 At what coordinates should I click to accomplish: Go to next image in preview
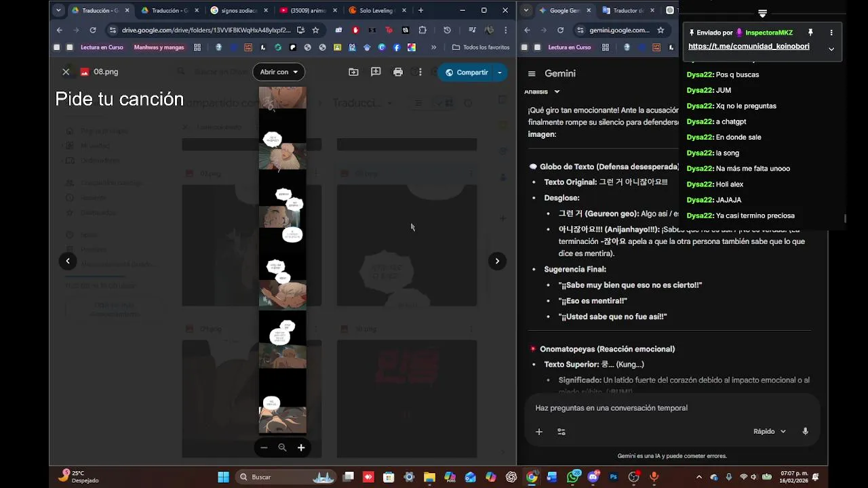coord(497,261)
